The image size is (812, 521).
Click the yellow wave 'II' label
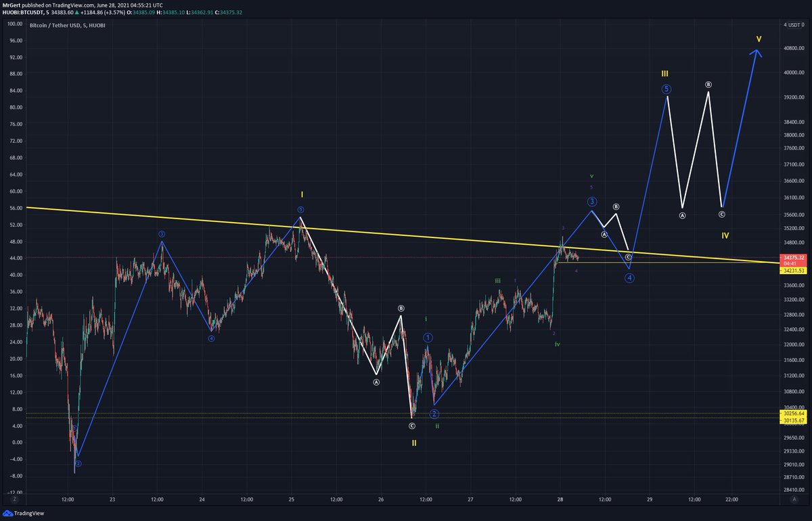(414, 443)
